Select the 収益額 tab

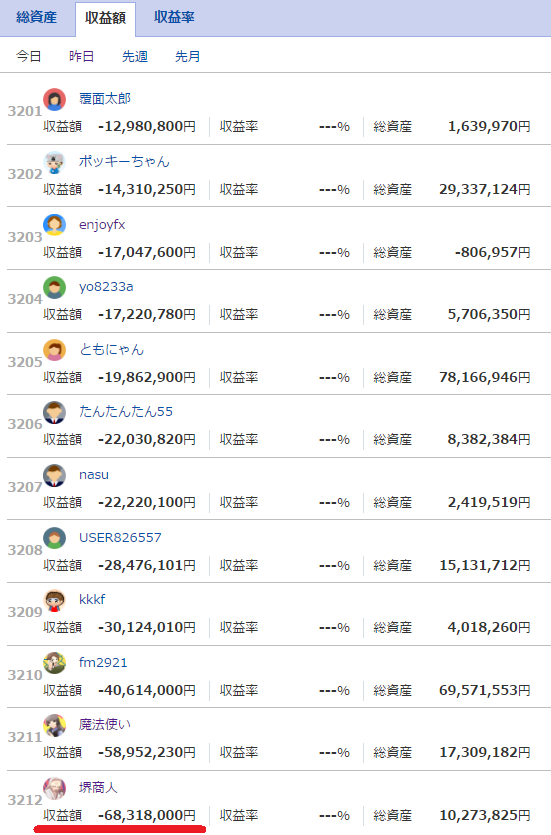tap(105, 19)
